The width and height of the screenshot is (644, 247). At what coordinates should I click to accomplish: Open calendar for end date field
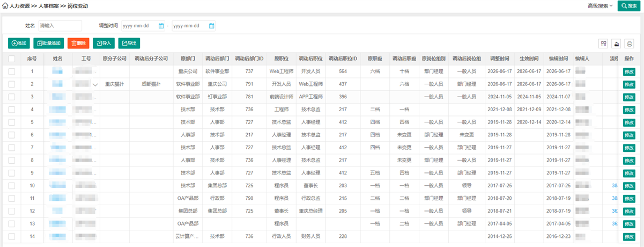click(211, 26)
